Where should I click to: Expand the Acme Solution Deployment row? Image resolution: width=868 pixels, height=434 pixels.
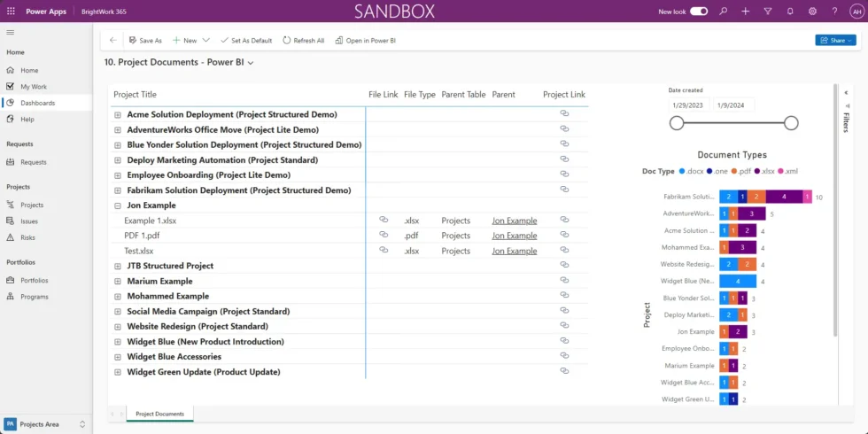tap(117, 114)
